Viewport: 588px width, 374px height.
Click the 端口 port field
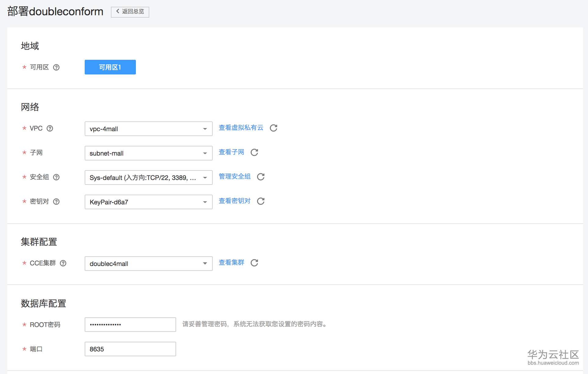click(130, 349)
